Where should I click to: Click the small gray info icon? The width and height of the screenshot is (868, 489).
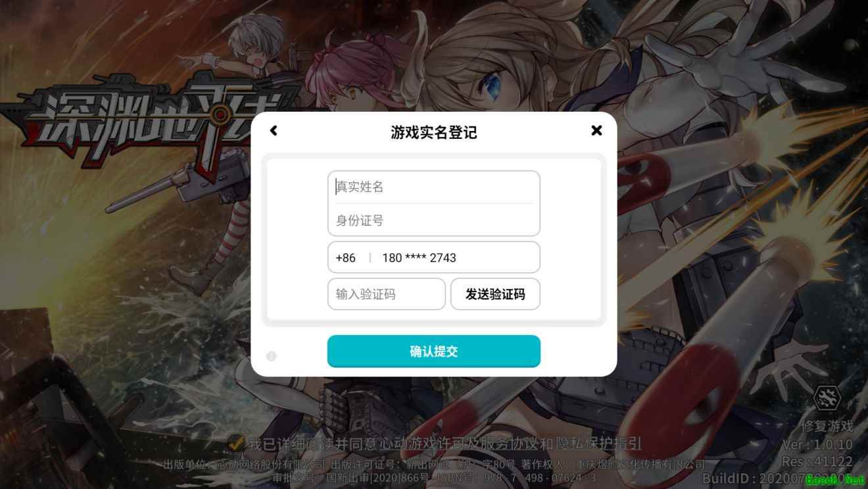[272, 356]
